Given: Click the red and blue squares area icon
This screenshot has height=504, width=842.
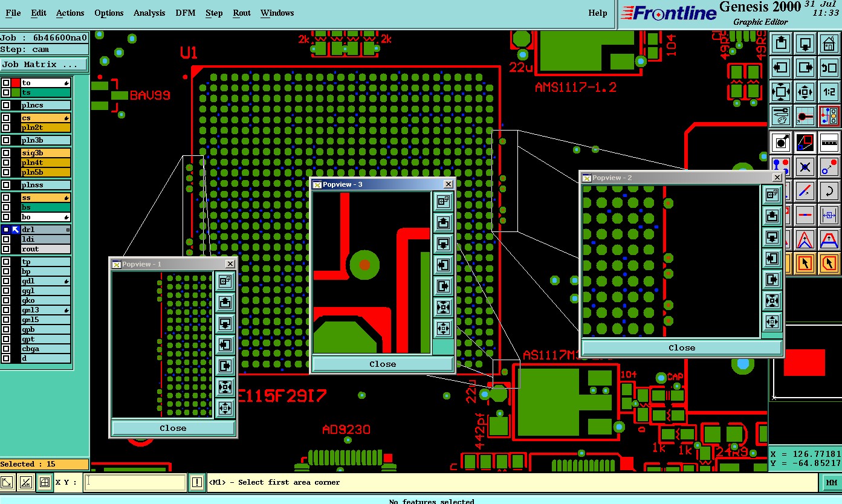Looking at the screenshot, I should point(805,143).
